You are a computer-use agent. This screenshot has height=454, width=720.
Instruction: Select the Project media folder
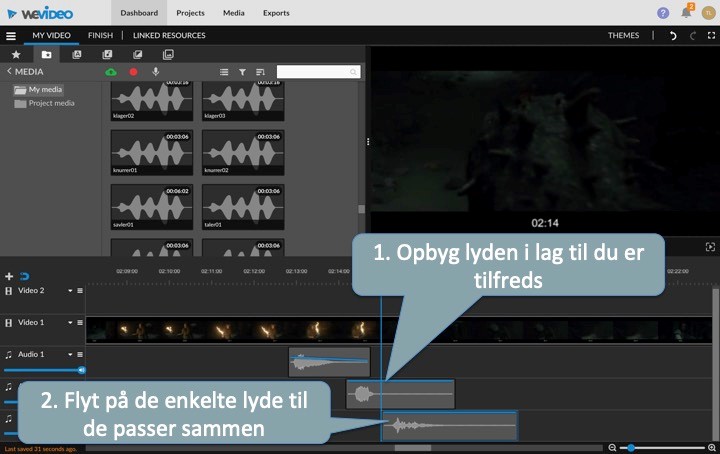pos(45,103)
